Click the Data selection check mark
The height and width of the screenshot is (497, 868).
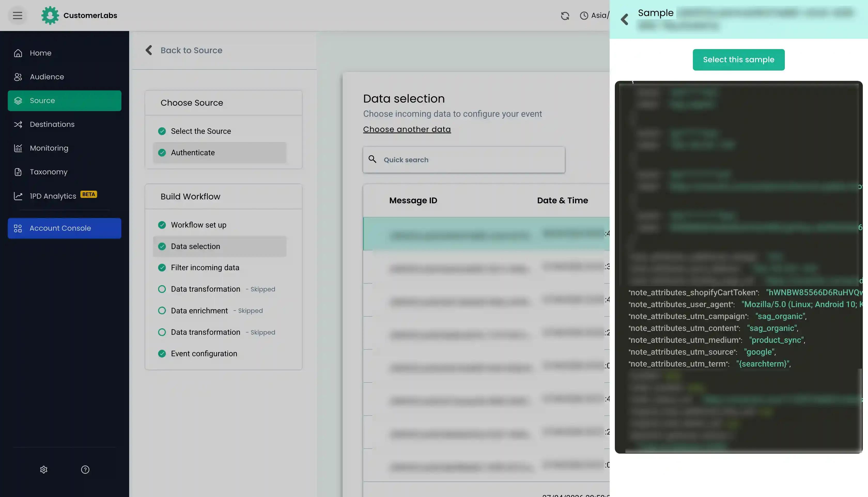pos(162,246)
